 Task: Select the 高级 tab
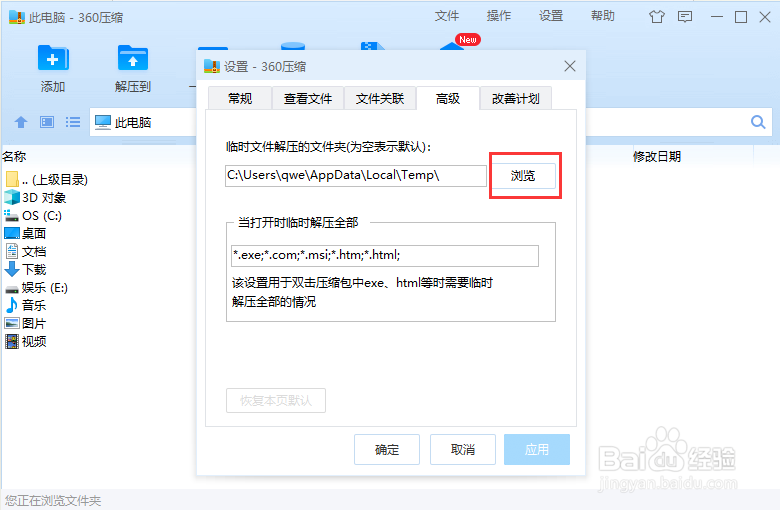[448, 99]
